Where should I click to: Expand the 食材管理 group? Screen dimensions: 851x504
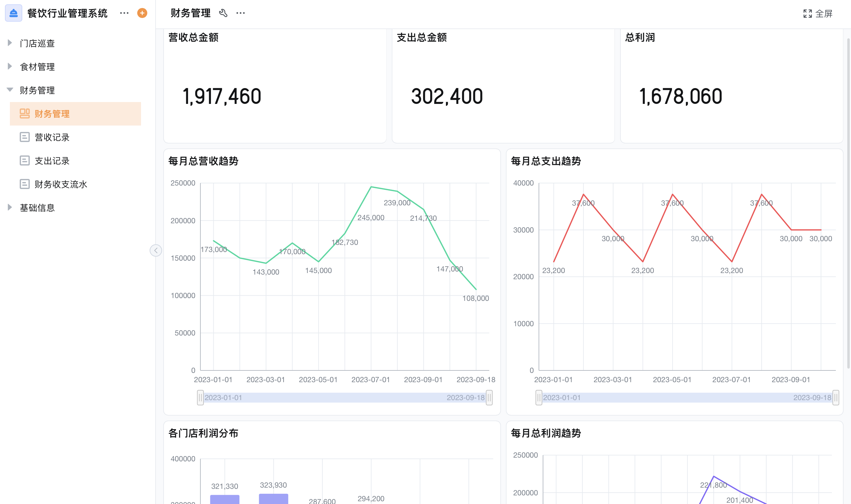click(10, 66)
